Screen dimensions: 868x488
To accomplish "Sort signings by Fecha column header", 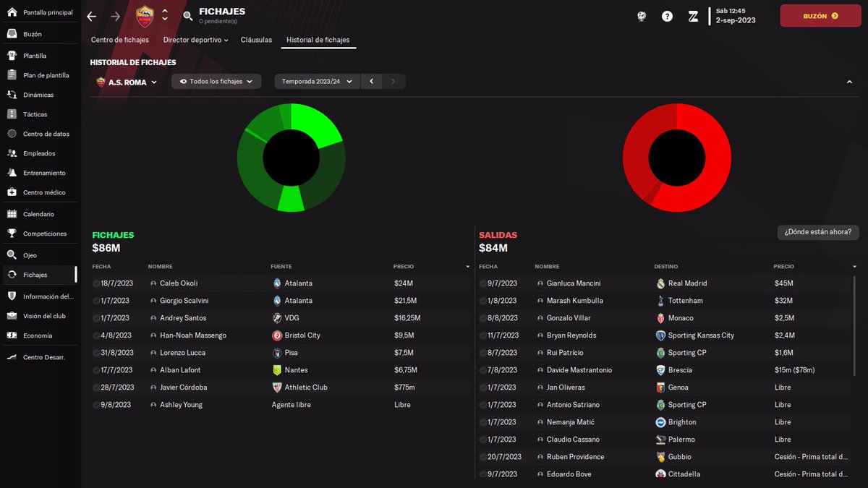I will (x=101, y=267).
